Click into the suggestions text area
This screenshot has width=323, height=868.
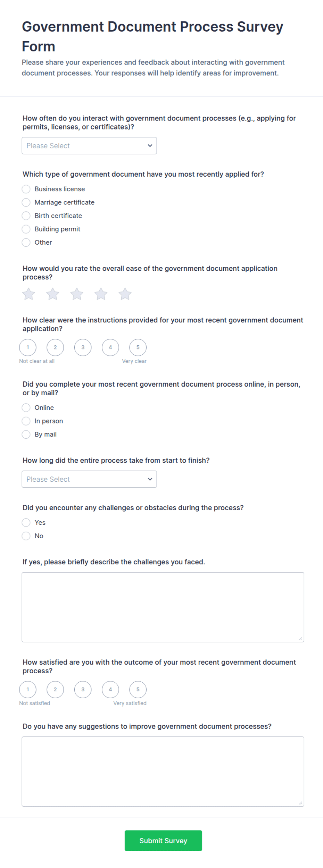tap(163, 771)
